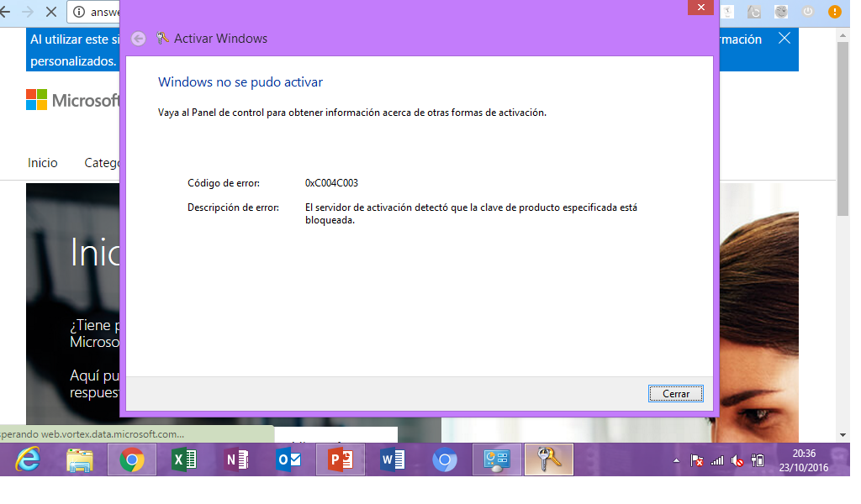Switch to Google Chrome on the taskbar

tap(132, 459)
